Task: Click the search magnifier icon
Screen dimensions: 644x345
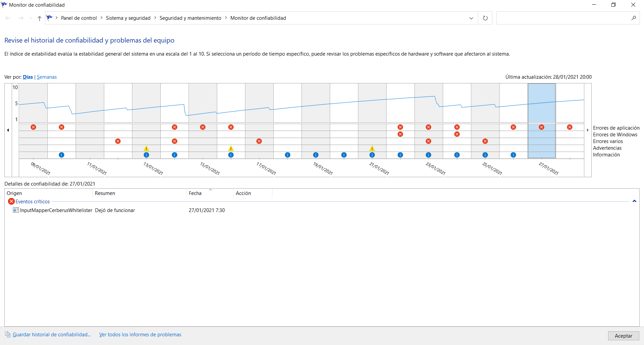Action: [633, 18]
